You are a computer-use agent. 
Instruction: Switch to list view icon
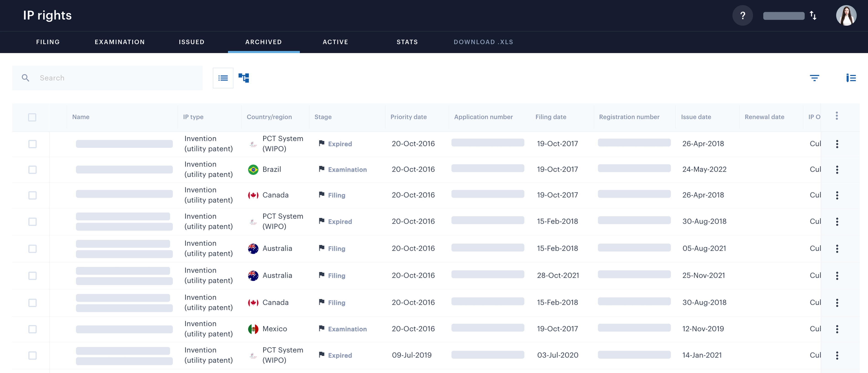223,78
